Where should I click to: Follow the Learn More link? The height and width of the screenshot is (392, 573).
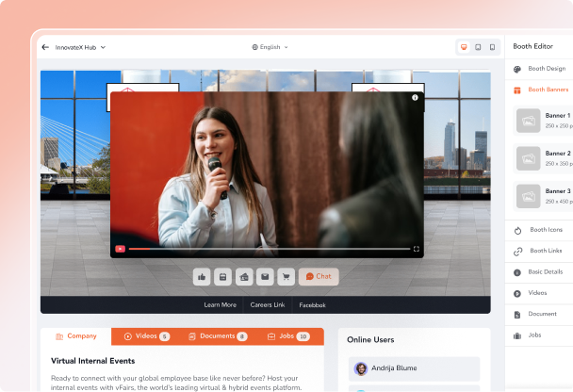[220, 304]
